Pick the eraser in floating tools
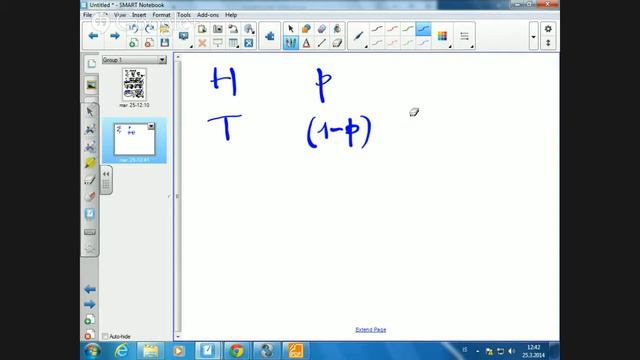Screen dimensions: 640x360 pyautogui.click(x=90, y=180)
